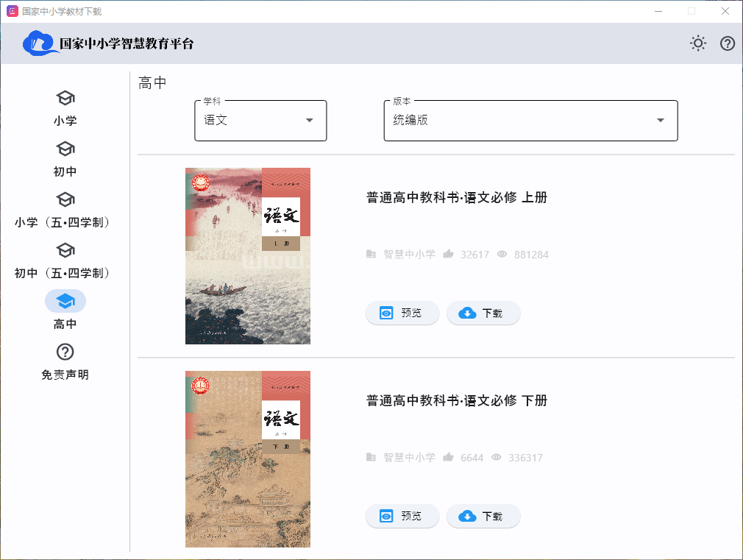Click the 上册 textbook cover thumbnail
The height and width of the screenshot is (560, 743).
pyautogui.click(x=247, y=255)
